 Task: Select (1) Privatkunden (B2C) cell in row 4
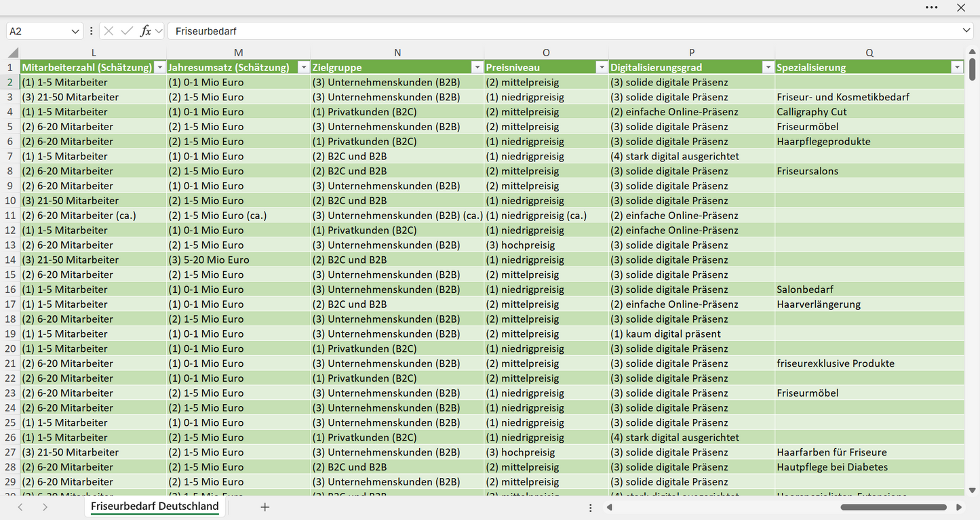(x=397, y=112)
